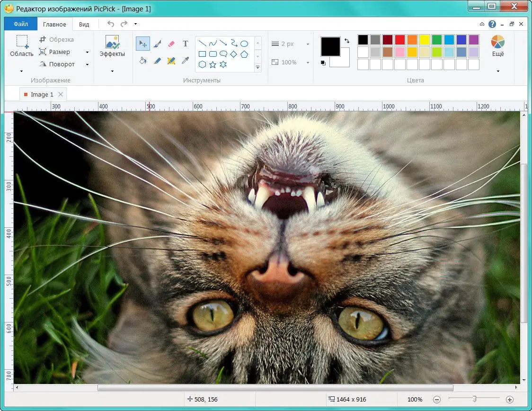
Task: Zoom in with the plus button
Action: click(x=509, y=400)
